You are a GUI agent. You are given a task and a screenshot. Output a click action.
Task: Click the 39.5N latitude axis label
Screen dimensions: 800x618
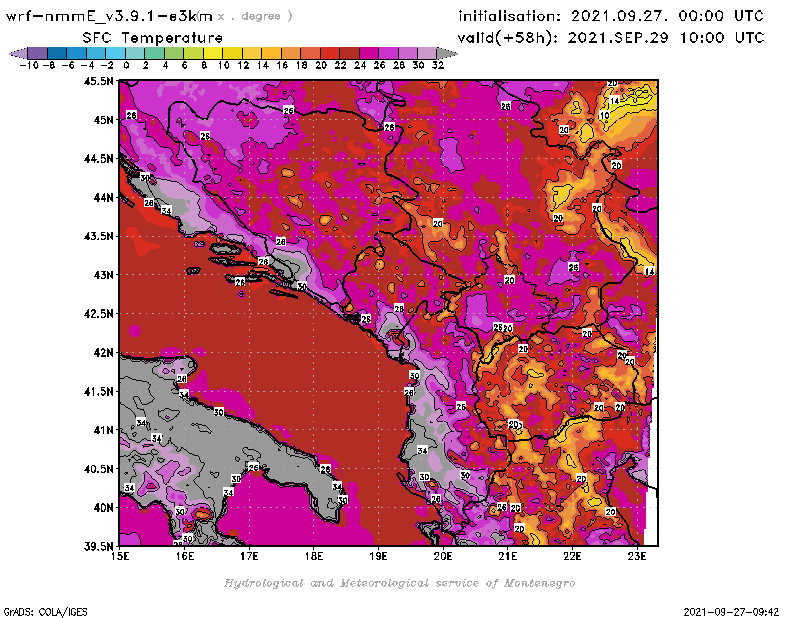[x=98, y=547]
